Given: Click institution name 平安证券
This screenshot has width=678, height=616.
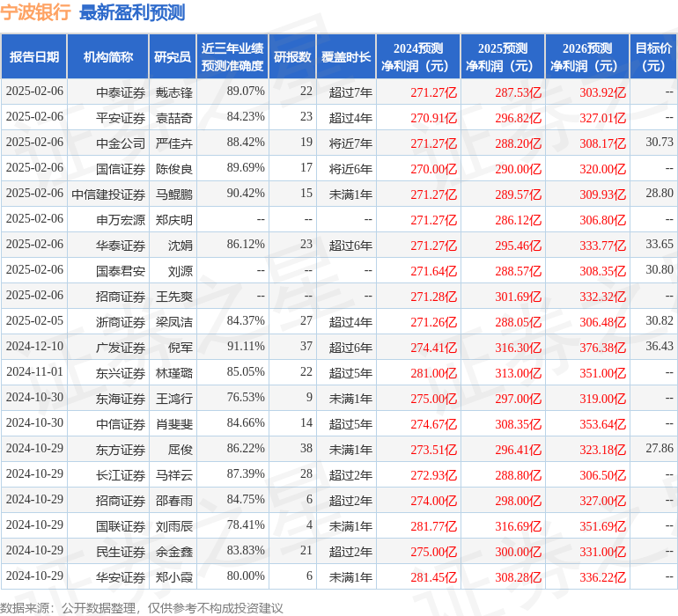Looking at the screenshot, I should pos(121,118).
